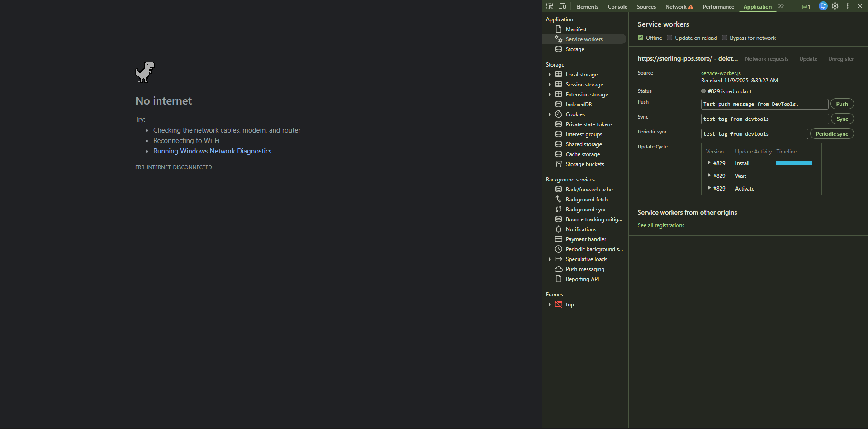The width and height of the screenshot is (868, 429).
Task: Click the Push messaging cloud icon
Action: click(559, 269)
